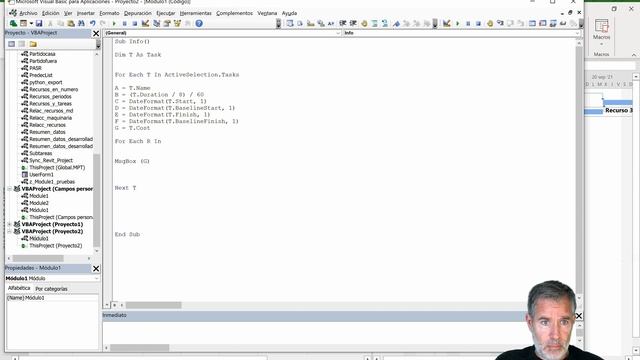640x360 pixels.
Task: Click the View Microsoft Project icon in the toolbar
Action: [x=13, y=23]
